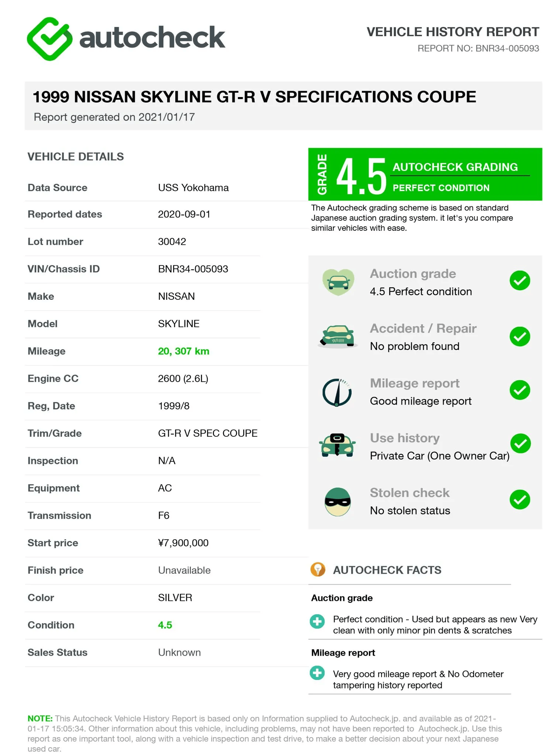
Task: Click the green 4.5 grade banner
Action: (425, 174)
